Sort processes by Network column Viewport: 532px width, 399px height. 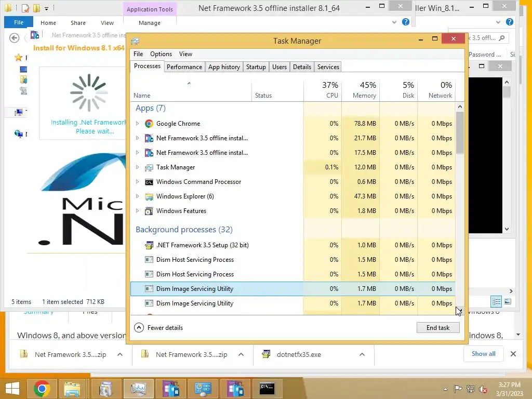[436, 90]
